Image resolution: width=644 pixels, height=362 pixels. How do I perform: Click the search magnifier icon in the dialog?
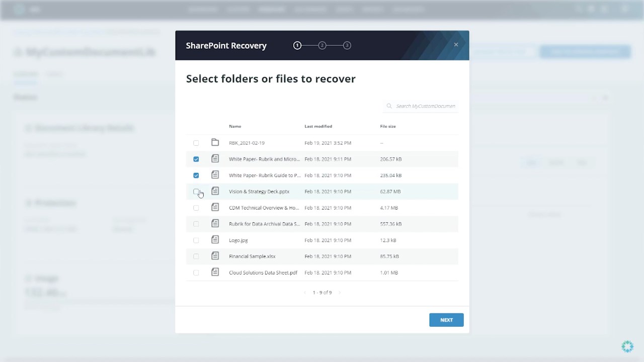[389, 106]
